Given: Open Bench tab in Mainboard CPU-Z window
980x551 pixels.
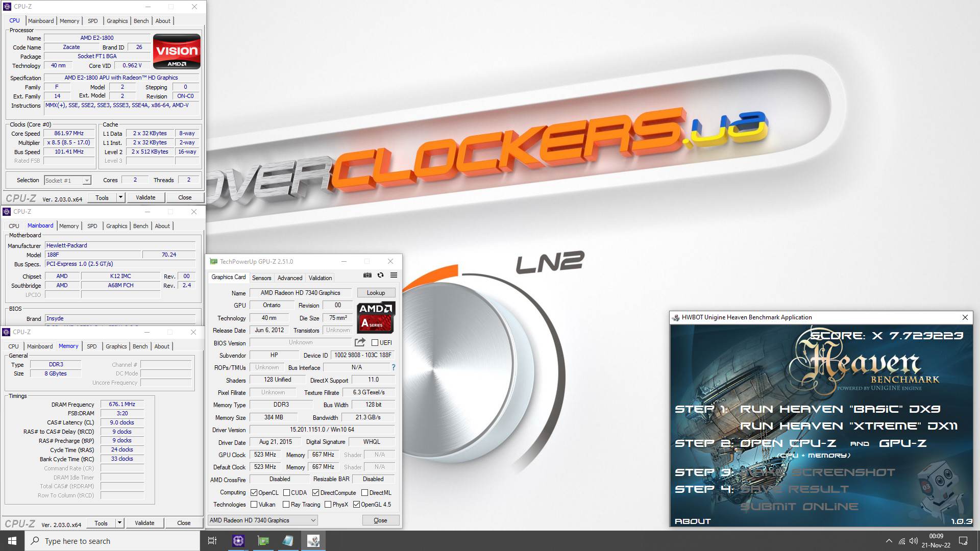Looking at the screenshot, I should pyautogui.click(x=141, y=226).
